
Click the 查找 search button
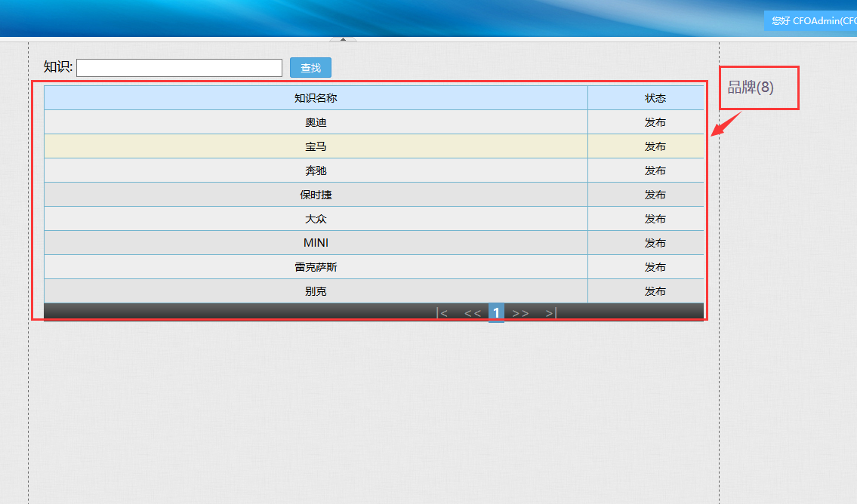coord(310,68)
